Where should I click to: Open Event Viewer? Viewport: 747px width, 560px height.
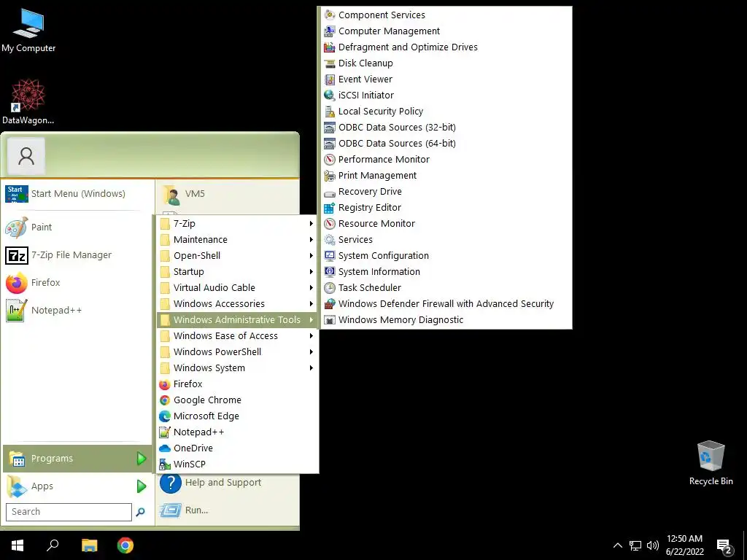tap(446, 79)
